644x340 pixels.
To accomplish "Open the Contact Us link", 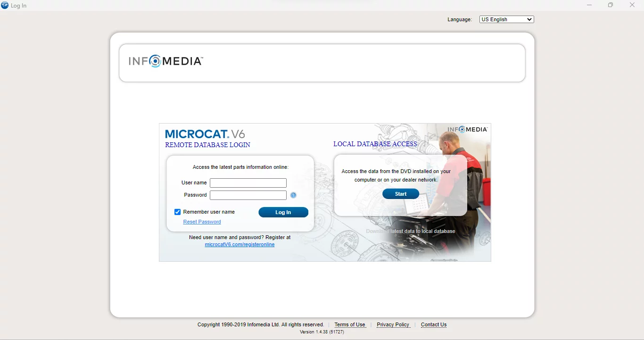I will [433, 324].
